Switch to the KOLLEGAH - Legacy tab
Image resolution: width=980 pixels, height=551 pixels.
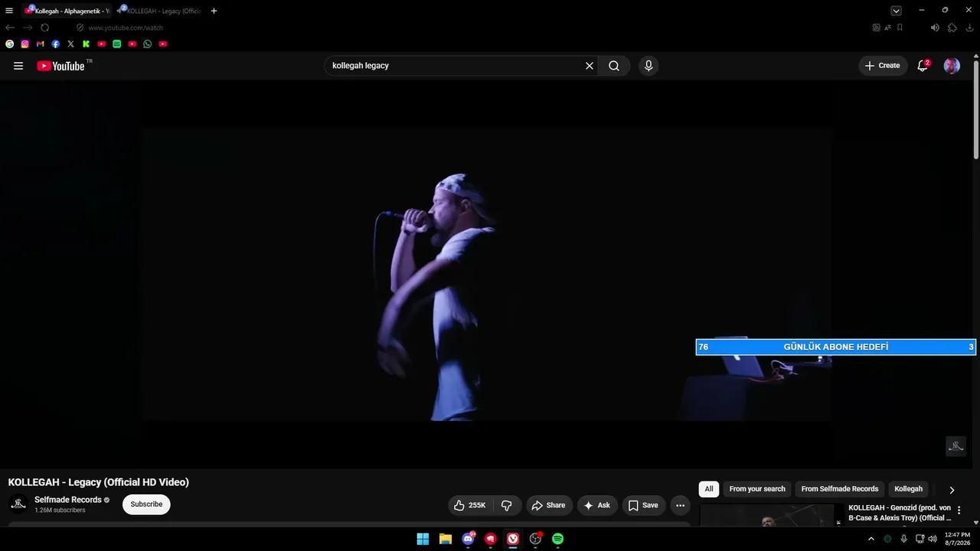coord(160,11)
